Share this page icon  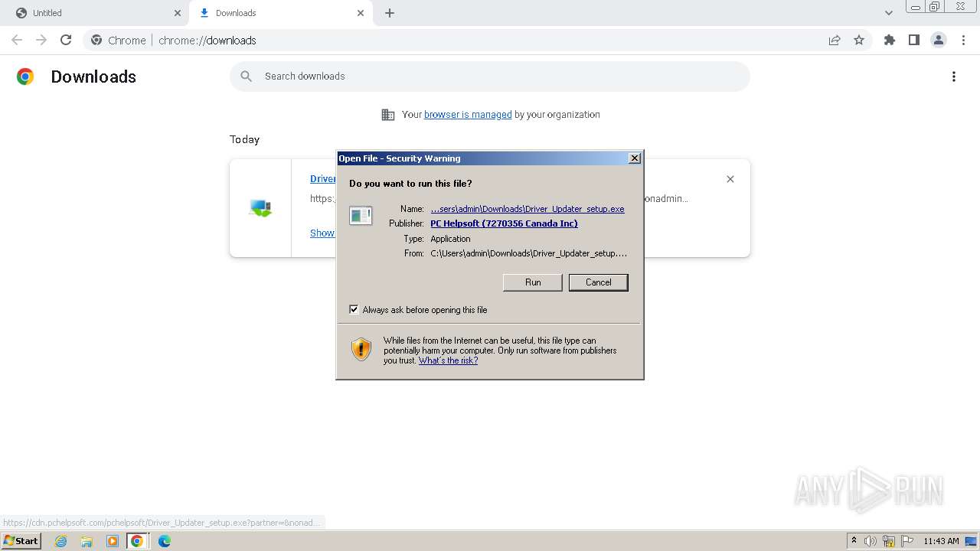(835, 41)
